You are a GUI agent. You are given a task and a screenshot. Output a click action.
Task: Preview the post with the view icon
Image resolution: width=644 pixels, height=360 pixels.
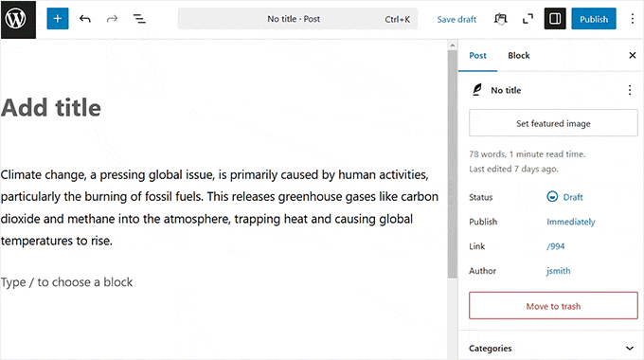click(500, 19)
